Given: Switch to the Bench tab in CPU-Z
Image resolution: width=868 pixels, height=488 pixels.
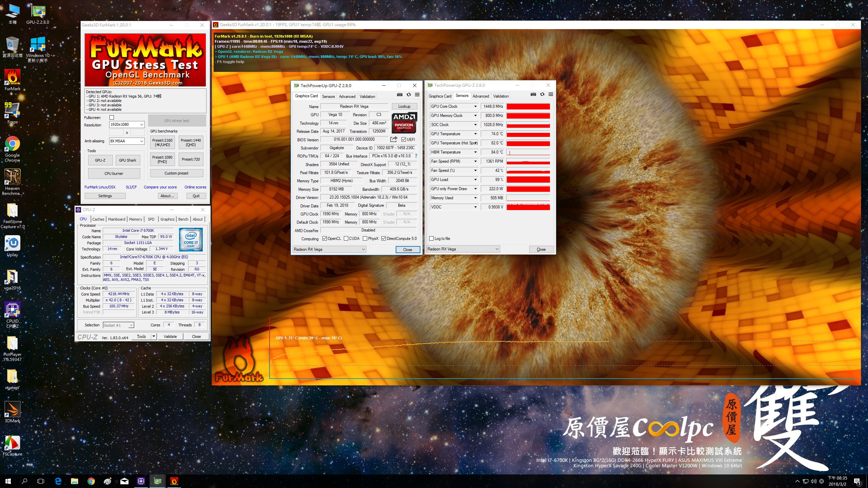Looking at the screenshot, I should click(183, 219).
